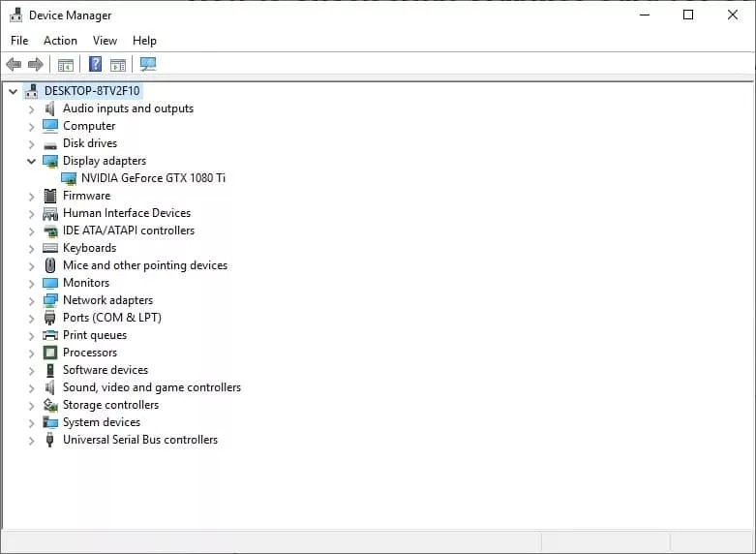Open the Help menu
Image resolution: width=756 pixels, height=554 pixels.
coord(144,41)
